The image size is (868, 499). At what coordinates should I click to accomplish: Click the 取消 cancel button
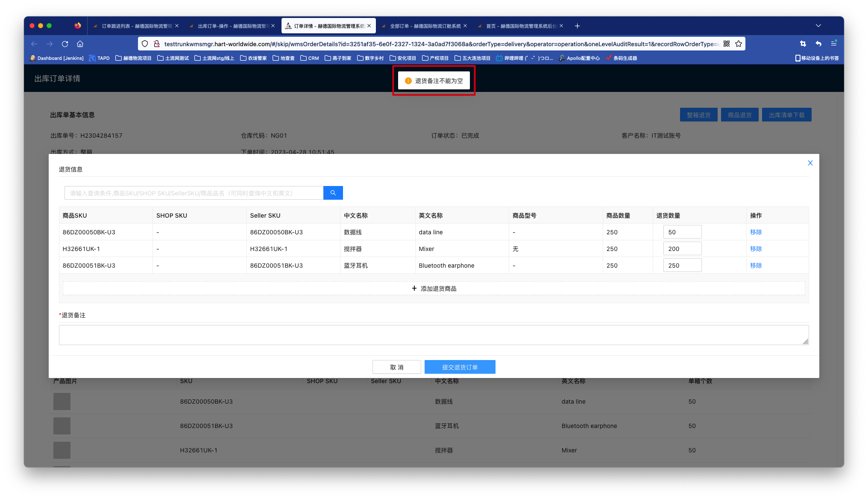[x=396, y=367]
